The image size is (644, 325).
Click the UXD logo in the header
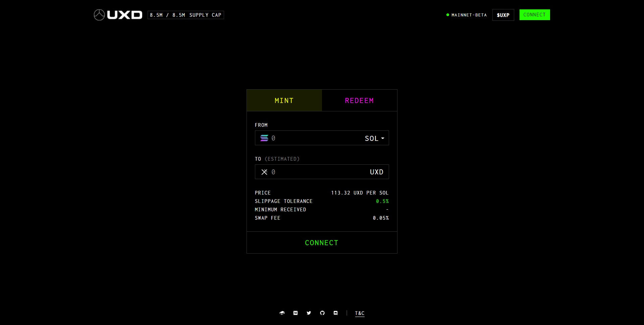click(118, 15)
